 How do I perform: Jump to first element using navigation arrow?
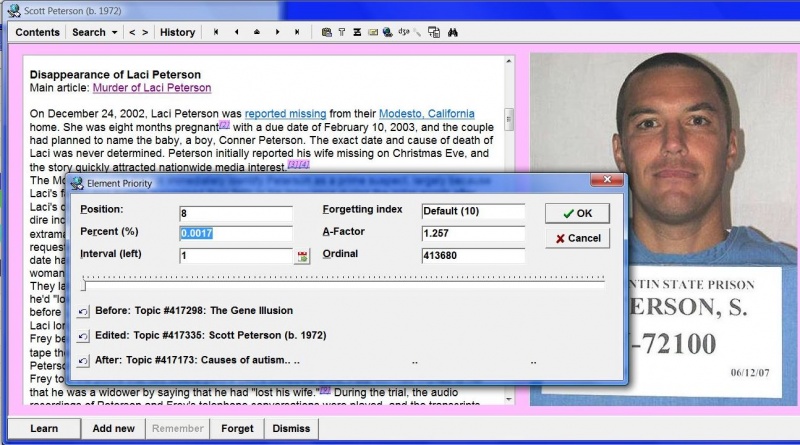(216, 32)
